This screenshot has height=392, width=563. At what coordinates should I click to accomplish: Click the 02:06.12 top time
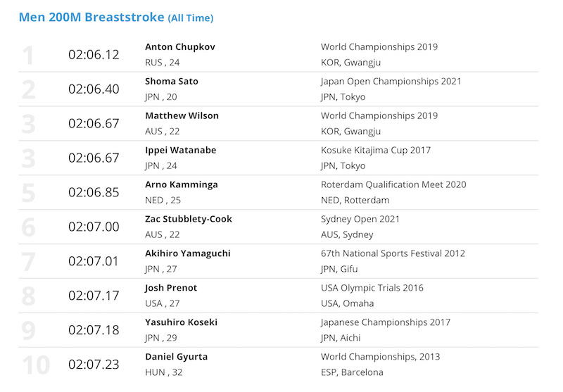tap(94, 55)
